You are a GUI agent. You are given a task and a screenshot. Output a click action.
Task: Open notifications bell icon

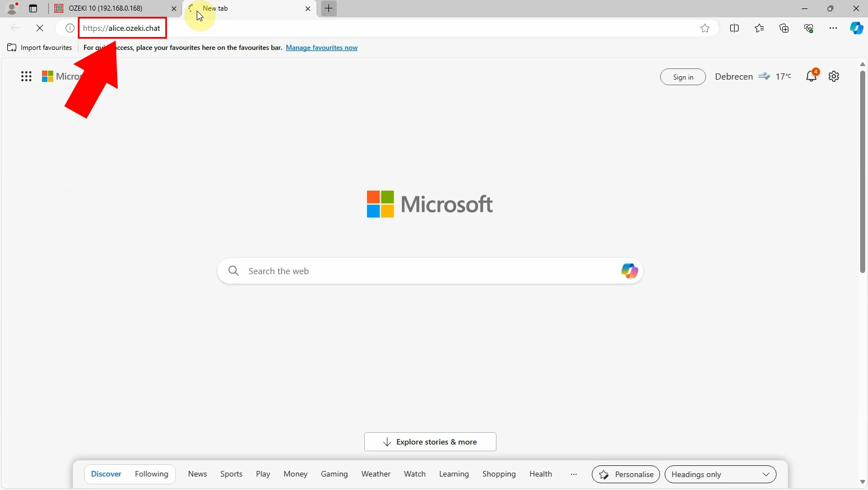811,76
